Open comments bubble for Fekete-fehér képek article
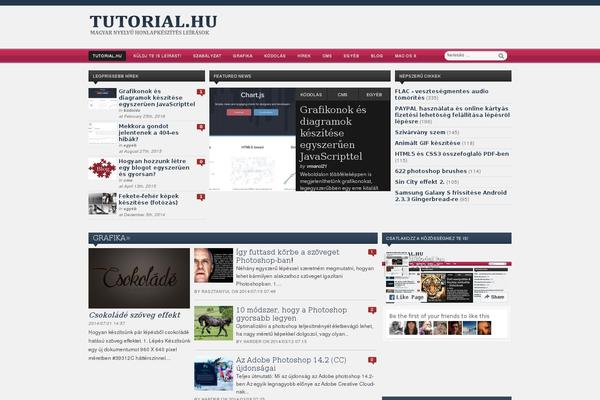This screenshot has width=600, height=400. (201, 197)
